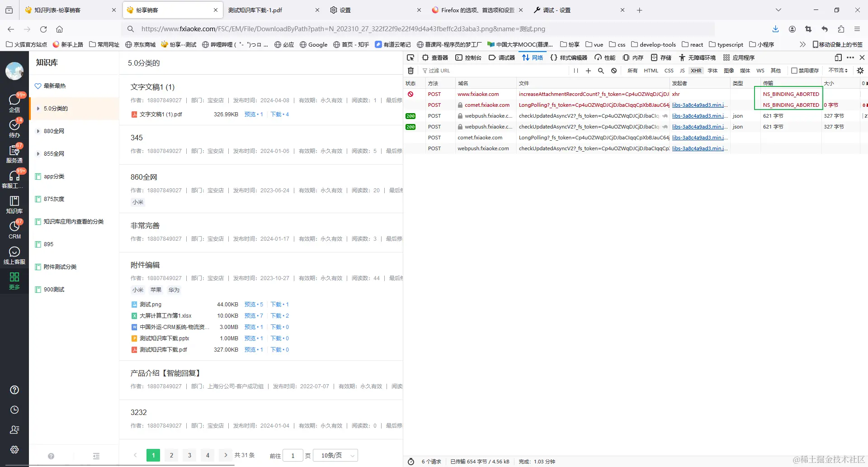Switch to the 查看器 DevTools tab
868x467 pixels.
[435, 57]
